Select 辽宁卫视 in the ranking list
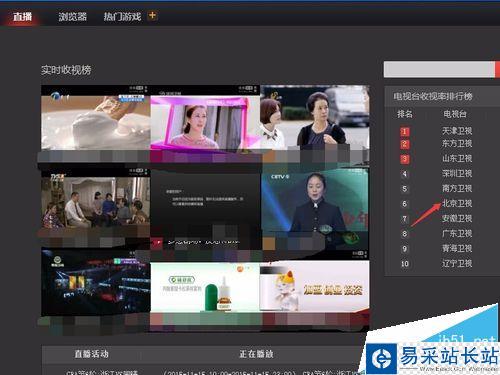The image size is (500, 375). pyautogui.click(x=457, y=263)
